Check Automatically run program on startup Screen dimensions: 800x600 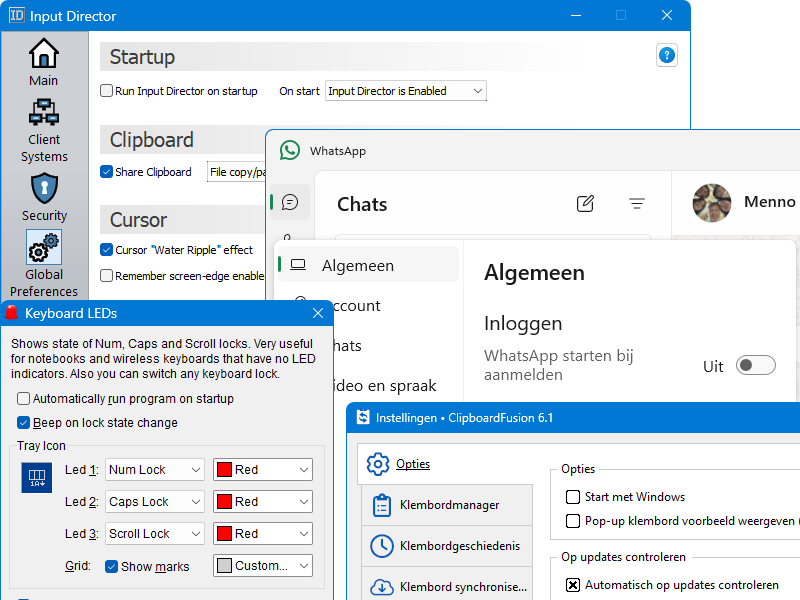coord(23,398)
